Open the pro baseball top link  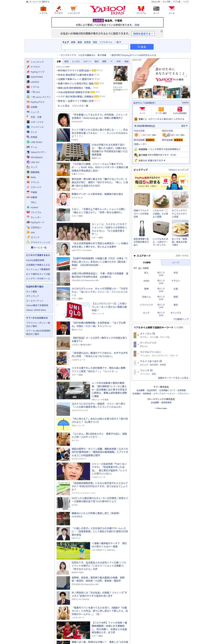(181, 319)
